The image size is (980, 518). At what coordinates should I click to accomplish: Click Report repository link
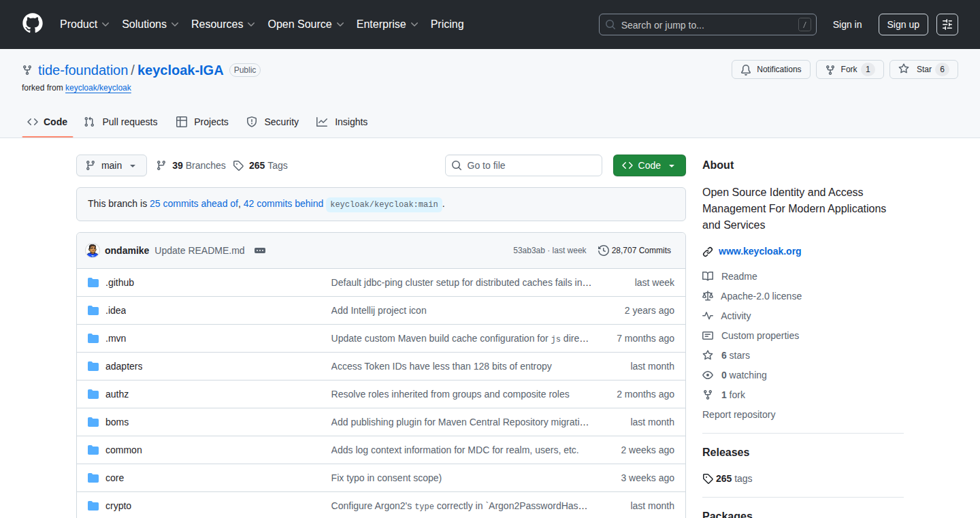coord(739,415)
